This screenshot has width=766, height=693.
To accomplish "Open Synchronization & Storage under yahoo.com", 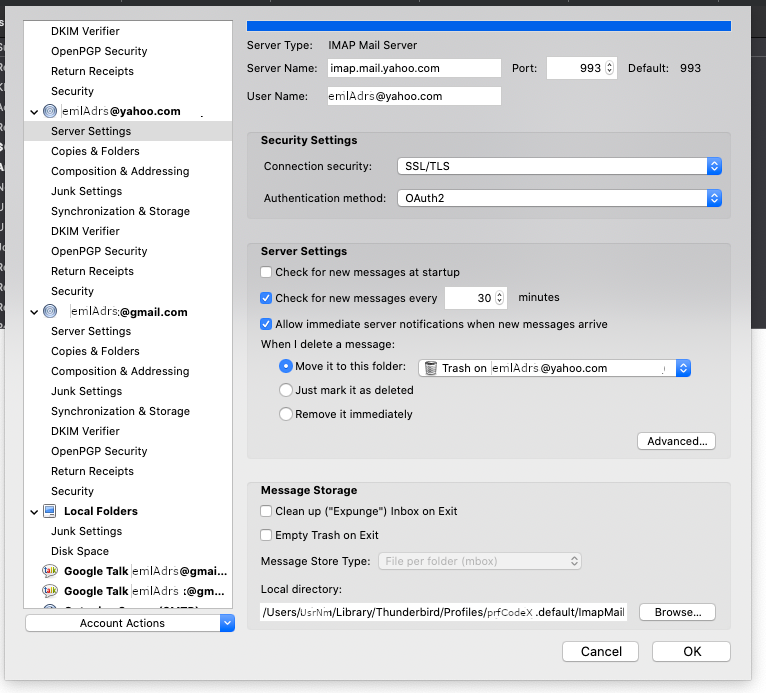I will tap(128, 211).
